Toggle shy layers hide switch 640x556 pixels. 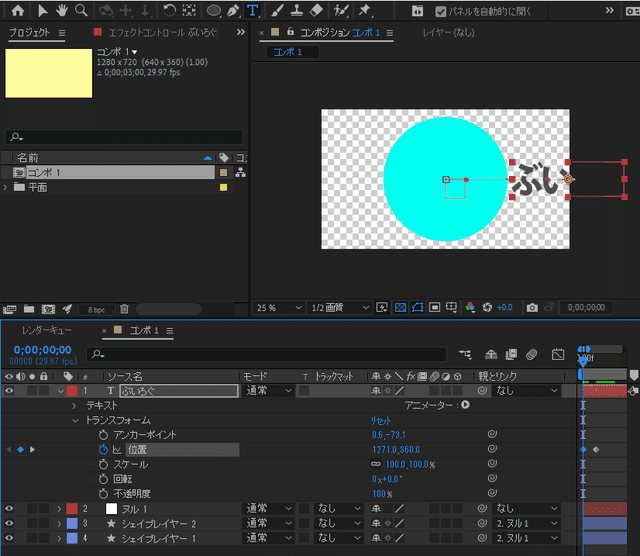click(491, 354)
